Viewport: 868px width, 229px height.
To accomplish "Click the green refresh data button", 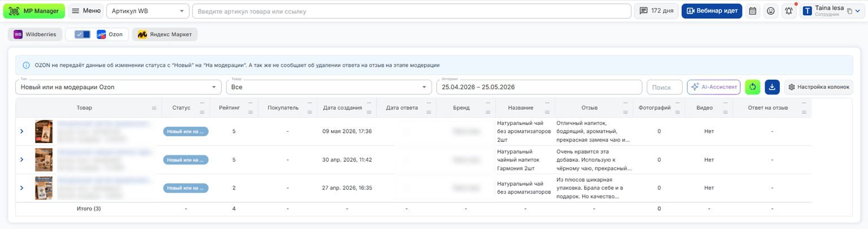I will point(753,87).
